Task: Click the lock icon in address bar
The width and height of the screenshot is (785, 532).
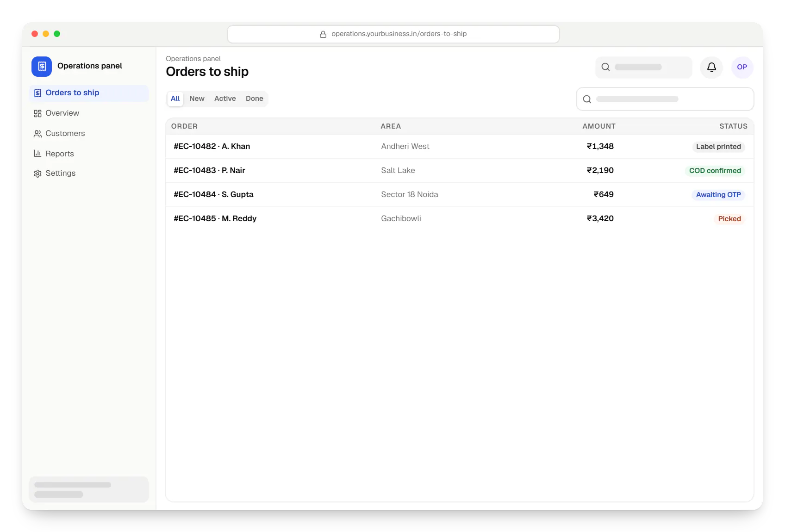Action: click(x=323, y=34)
